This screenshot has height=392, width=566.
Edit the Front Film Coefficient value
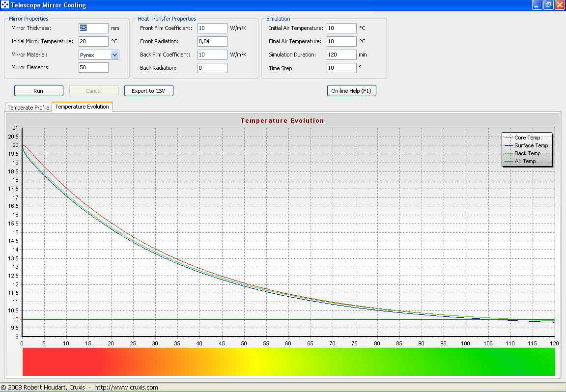pos(212,28)
